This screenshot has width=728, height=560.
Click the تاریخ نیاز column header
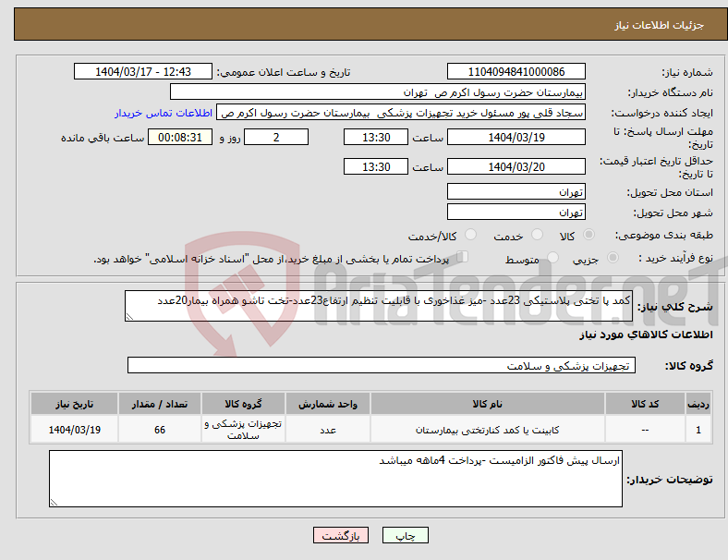(x=74, y=404)
